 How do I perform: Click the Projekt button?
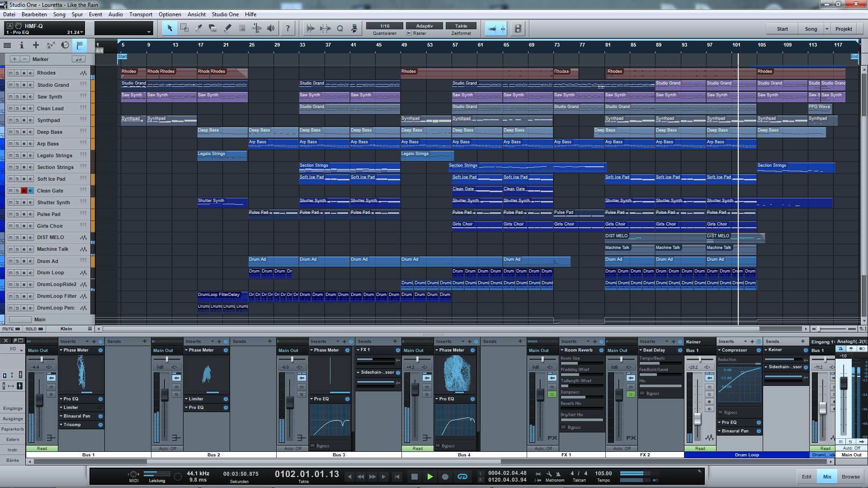click(844, 29)
